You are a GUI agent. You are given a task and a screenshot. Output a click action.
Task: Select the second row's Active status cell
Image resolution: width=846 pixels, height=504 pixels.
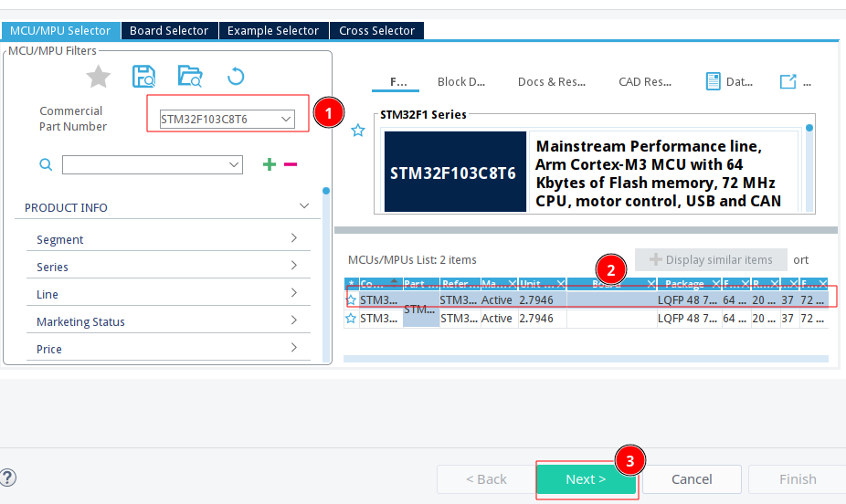496,318
